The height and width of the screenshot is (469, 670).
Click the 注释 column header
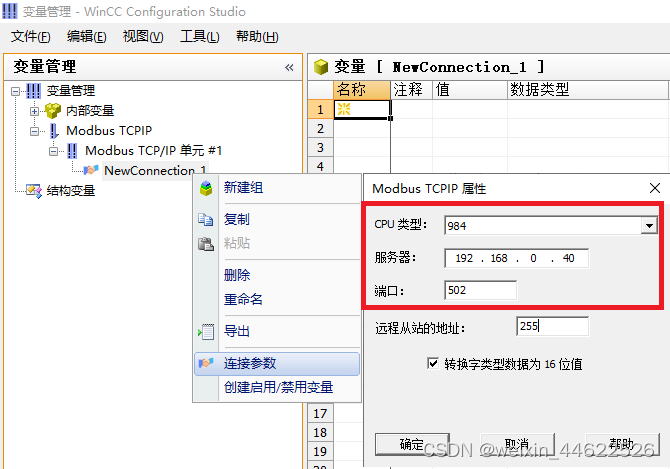[x=411, y=90]
